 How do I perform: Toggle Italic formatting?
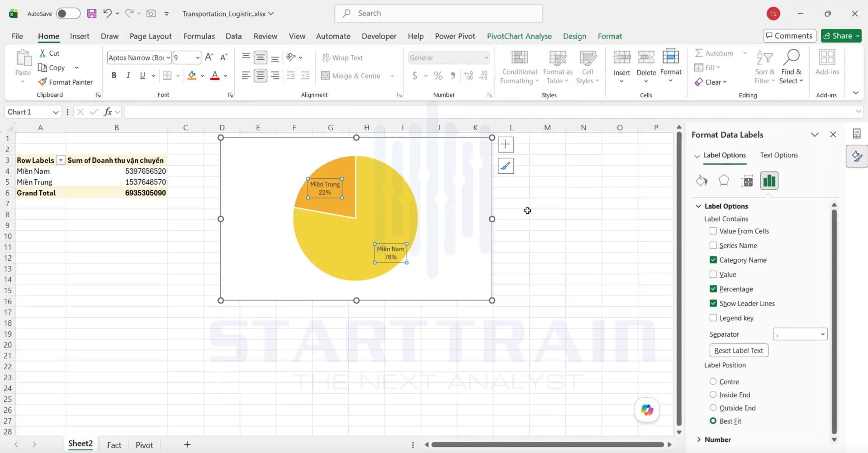pos(128,76)
